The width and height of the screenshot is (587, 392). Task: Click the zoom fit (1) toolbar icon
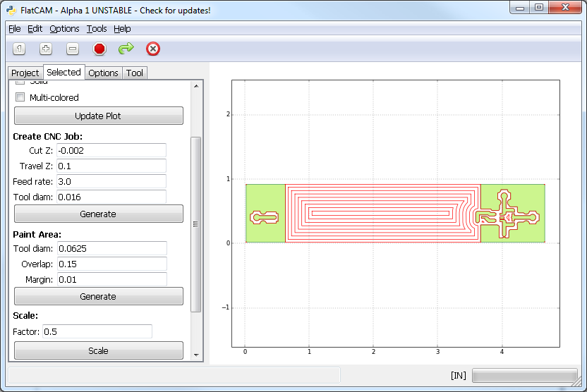pos(19,49)
